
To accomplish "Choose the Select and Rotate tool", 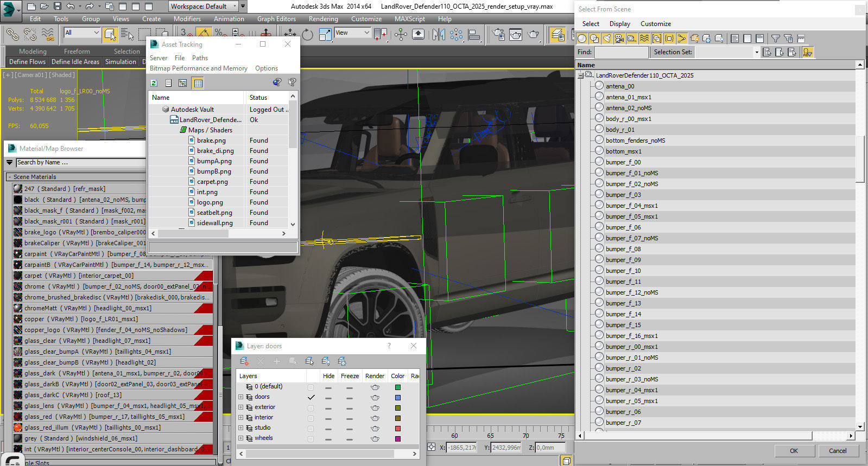I will pos(307,35).
